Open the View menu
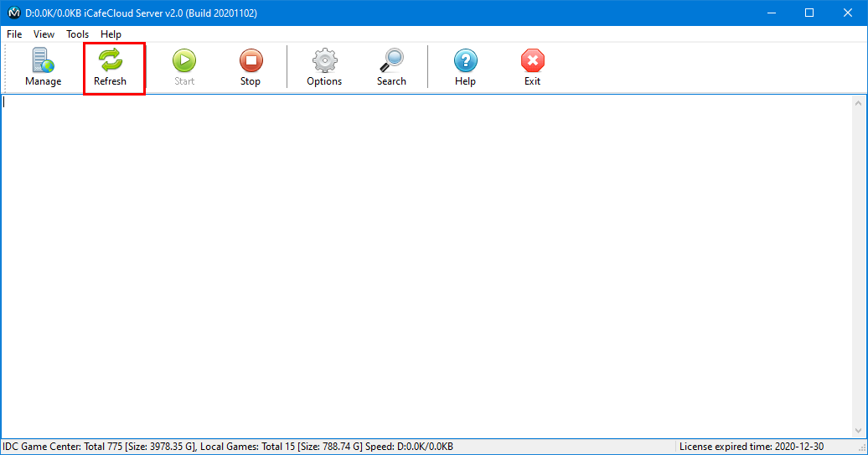 coord(44,34)
